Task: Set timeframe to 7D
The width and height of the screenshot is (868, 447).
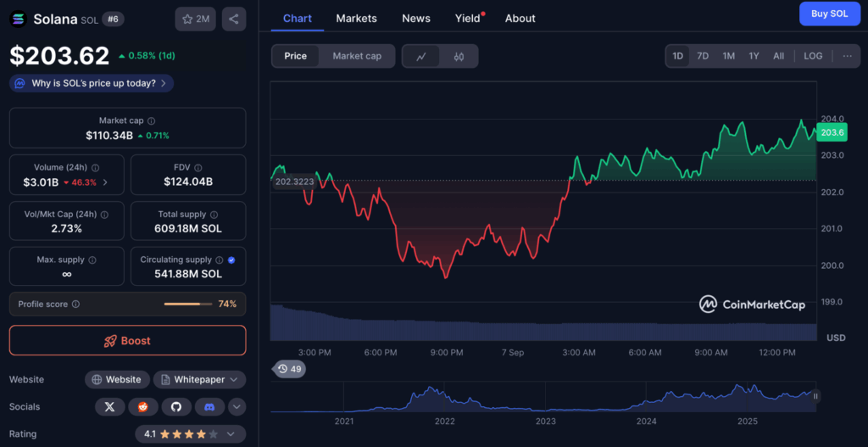Action: 703,56
